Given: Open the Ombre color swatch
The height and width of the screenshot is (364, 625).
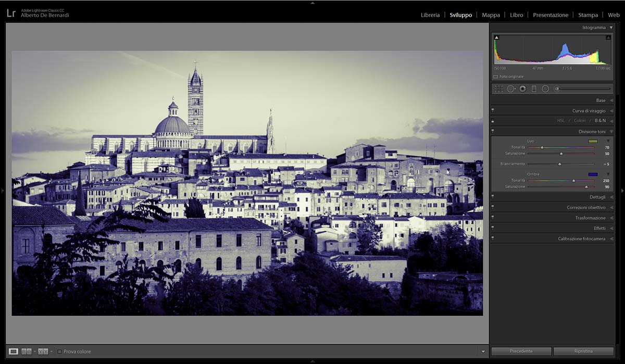Looking at the screenshot, I should click(x=593, y=174).
